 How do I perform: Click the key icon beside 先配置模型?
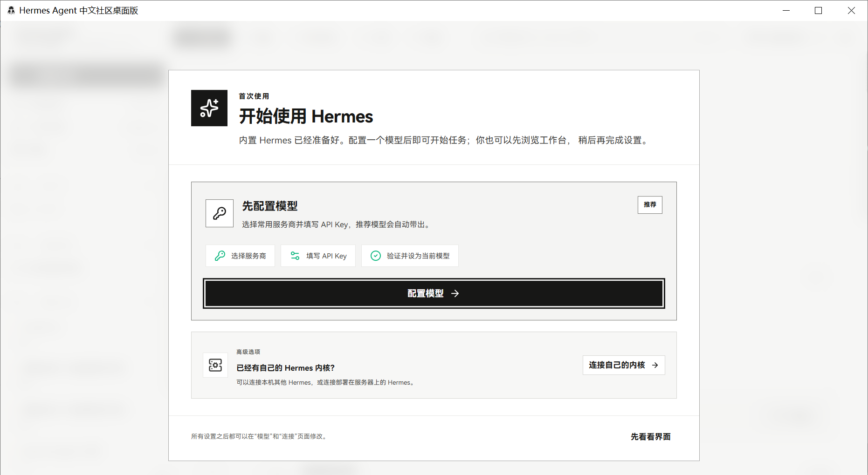pyautogui.click(x=220, y=213)
